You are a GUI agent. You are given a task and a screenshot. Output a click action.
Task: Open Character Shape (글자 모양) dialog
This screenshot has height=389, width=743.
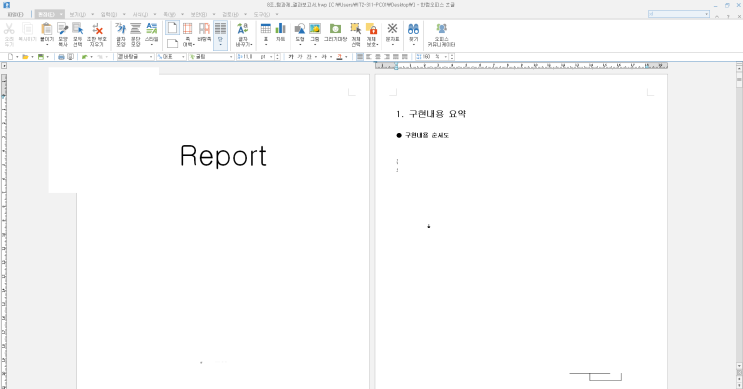(121, 29)
